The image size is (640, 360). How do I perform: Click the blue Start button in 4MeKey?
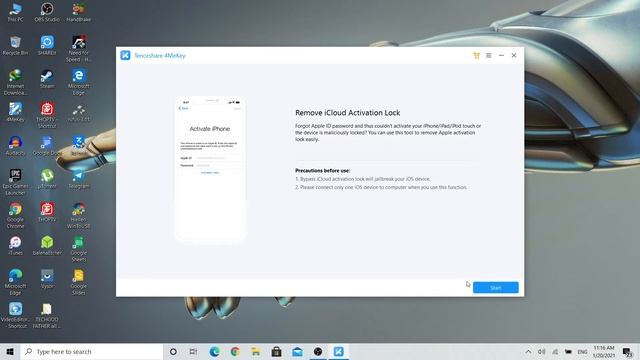pos(496,287)
